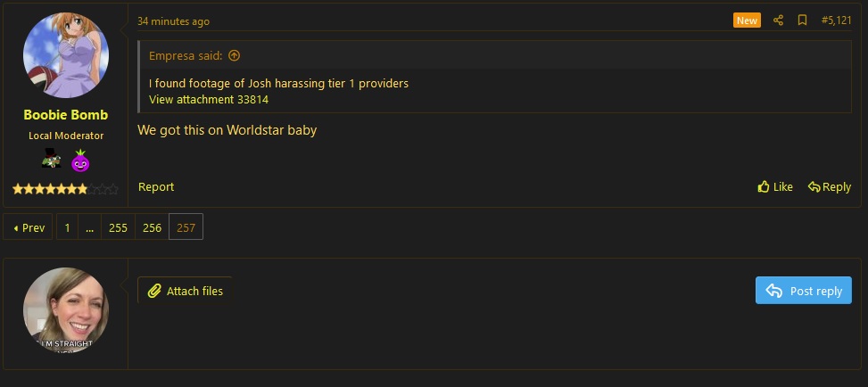Select page 256 in pagination
The height and width of the screenshot is (387, 868).
point(152,227)
